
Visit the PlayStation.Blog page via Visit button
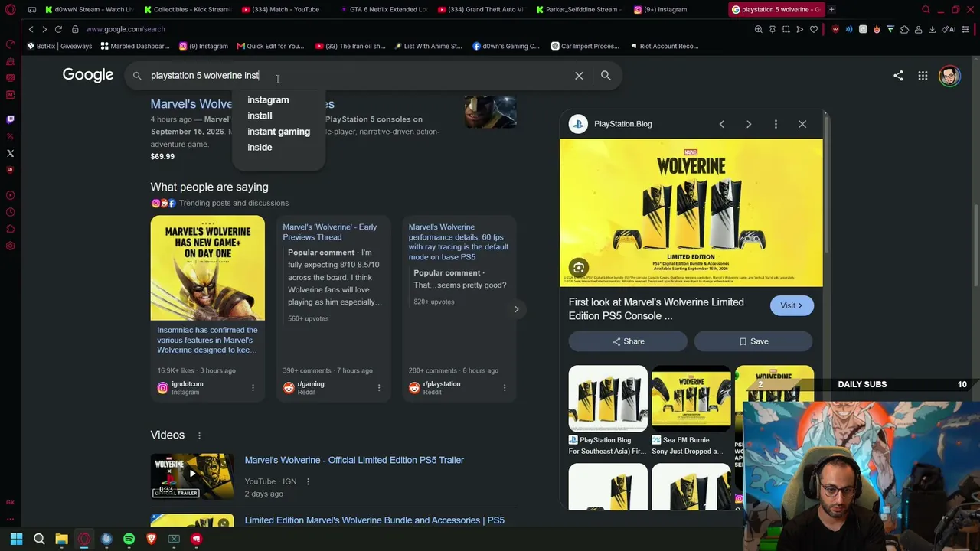792,305
